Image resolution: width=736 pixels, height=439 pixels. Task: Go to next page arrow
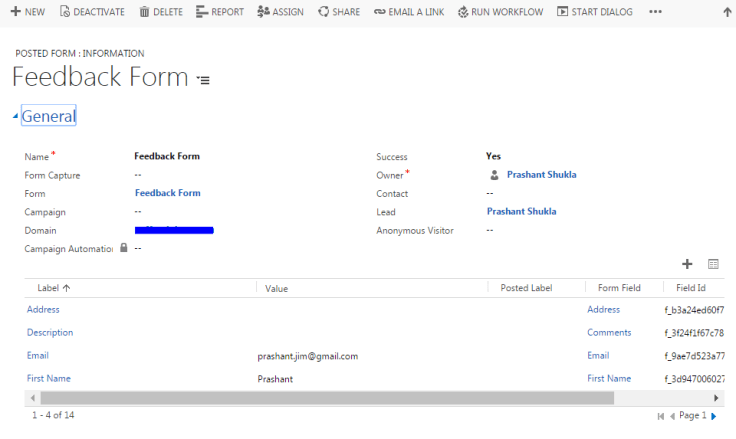(x=713, y=415)
